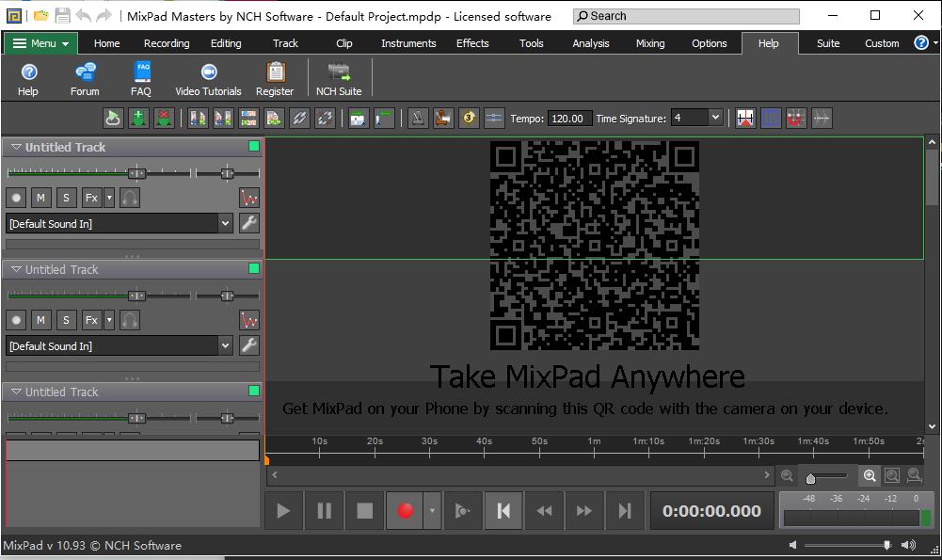Click the Register button

[274, 77]
